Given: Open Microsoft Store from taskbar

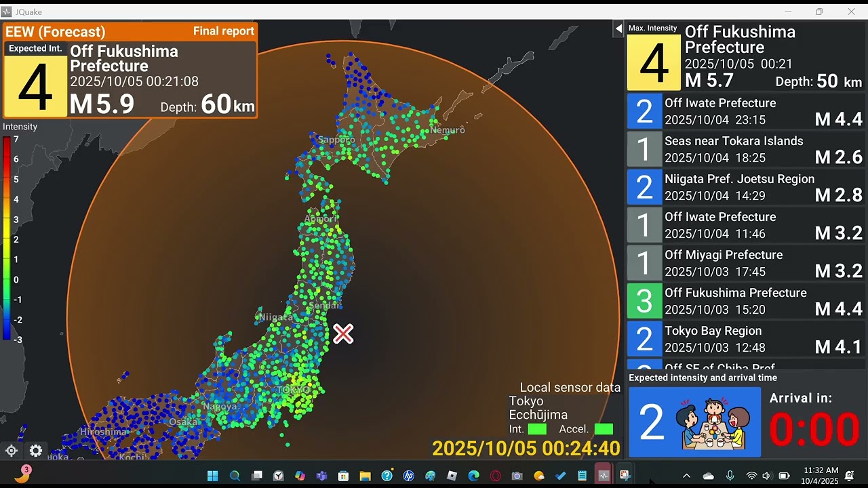Looking at the screenshot, I should click(x=343, y=476).
